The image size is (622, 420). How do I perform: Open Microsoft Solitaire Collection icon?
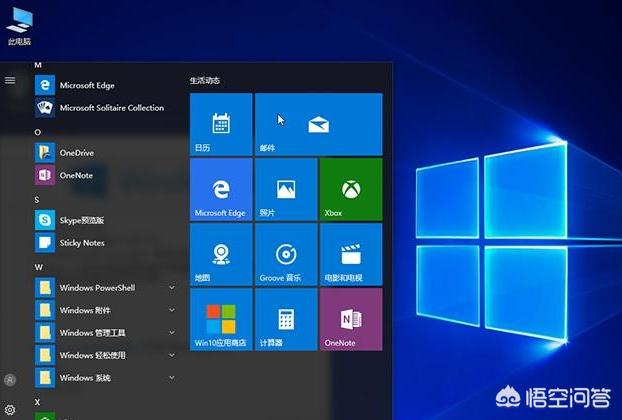[45, 107]
